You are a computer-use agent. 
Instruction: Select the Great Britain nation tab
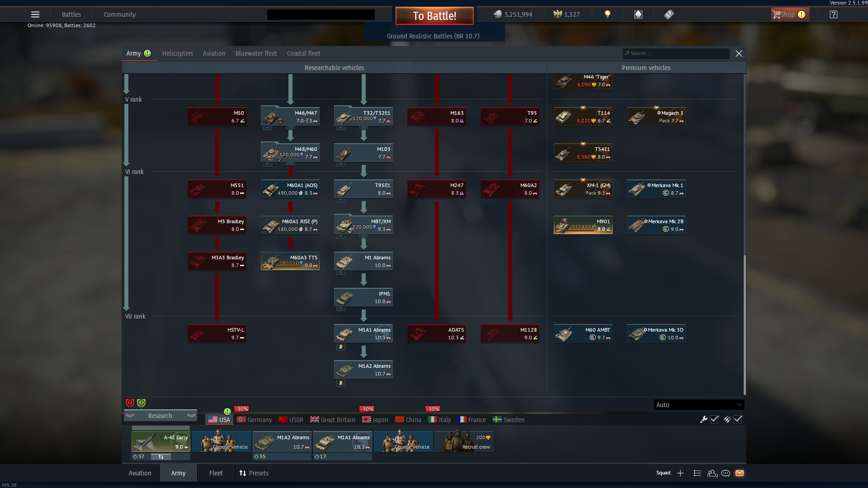point(333,420)
